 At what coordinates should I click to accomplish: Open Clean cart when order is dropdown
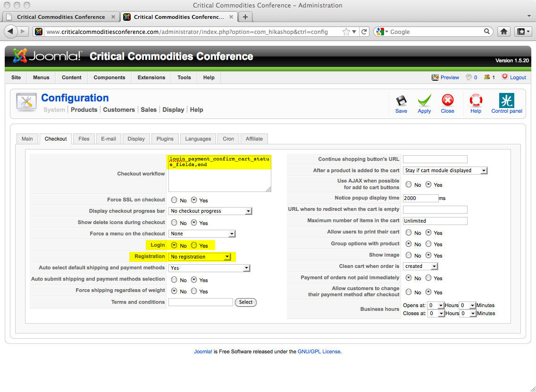click(420, 266)
